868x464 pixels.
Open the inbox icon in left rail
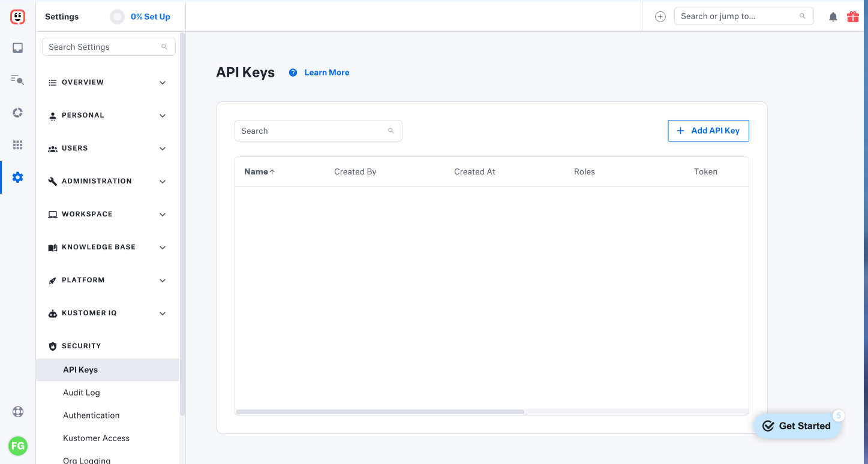pyautogui.click(x=17, y=48)
